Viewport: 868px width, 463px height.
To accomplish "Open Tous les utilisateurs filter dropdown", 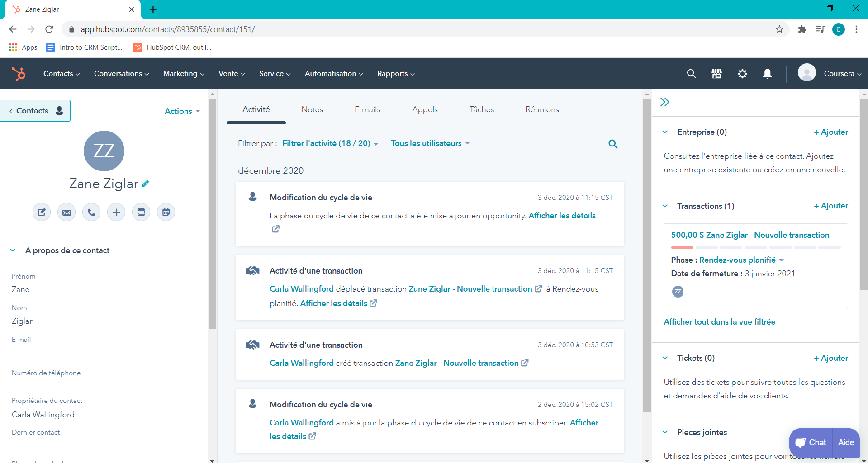I will pyautogui.click(x=430, y=143).
